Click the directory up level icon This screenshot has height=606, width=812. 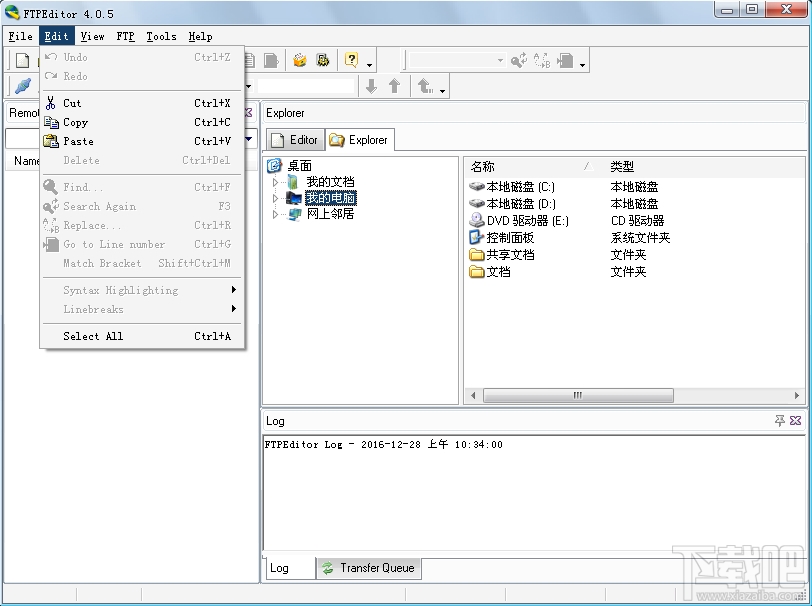[425, 86]
